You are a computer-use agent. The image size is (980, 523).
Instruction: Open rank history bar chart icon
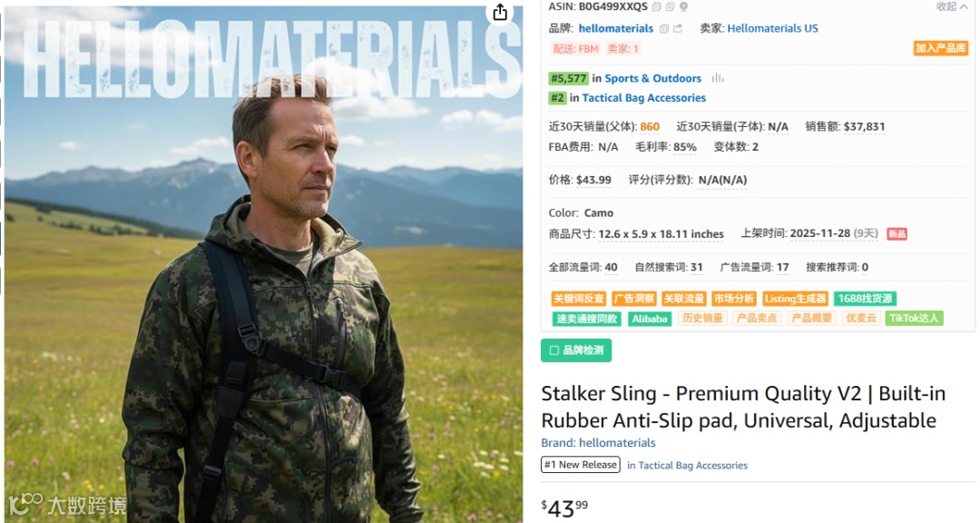718,78
